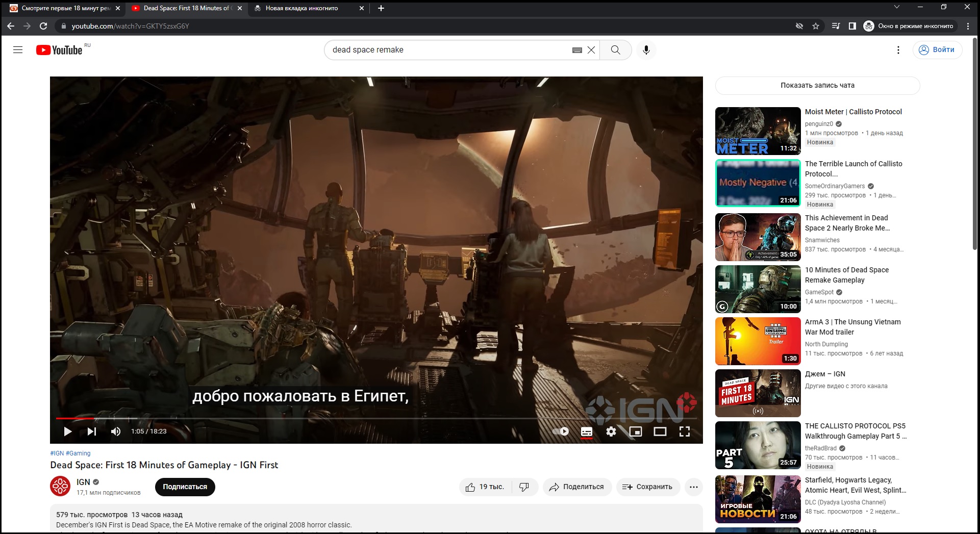Viewport: 980px width, 534px height.
Task: Open the #IGN hashtag link
Action: pyautogui.click(x=57, y=453)
